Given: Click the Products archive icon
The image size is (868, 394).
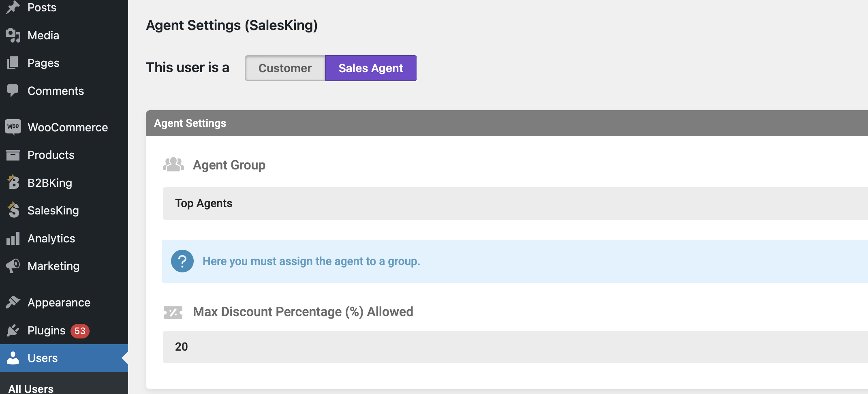Looking at the screenshot, I should click(13, 155).
